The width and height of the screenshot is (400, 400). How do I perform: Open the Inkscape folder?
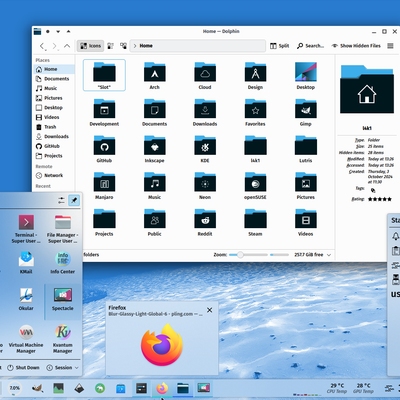pos(154,149)
